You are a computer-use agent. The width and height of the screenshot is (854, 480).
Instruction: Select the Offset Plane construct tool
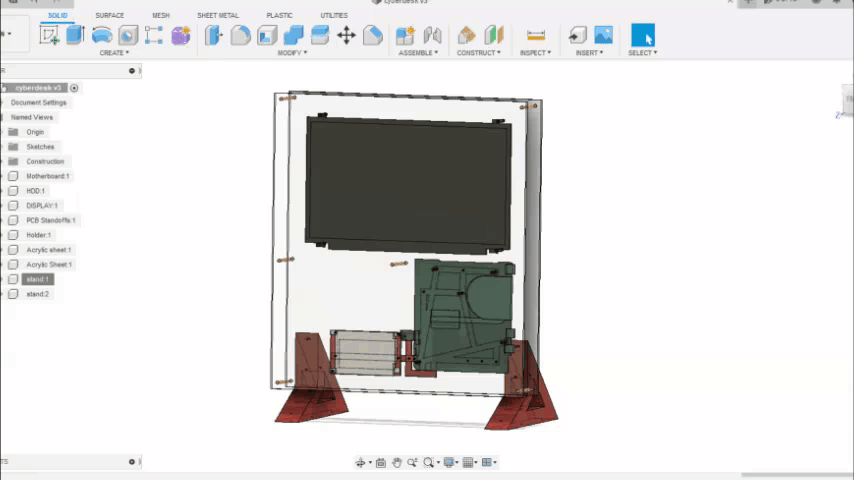466,36
